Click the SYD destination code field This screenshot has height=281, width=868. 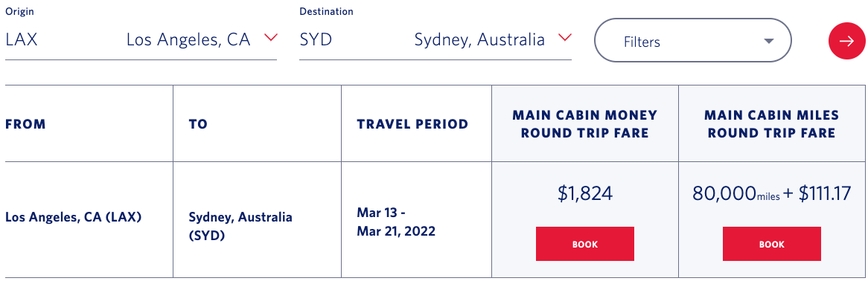coord(316,40)
